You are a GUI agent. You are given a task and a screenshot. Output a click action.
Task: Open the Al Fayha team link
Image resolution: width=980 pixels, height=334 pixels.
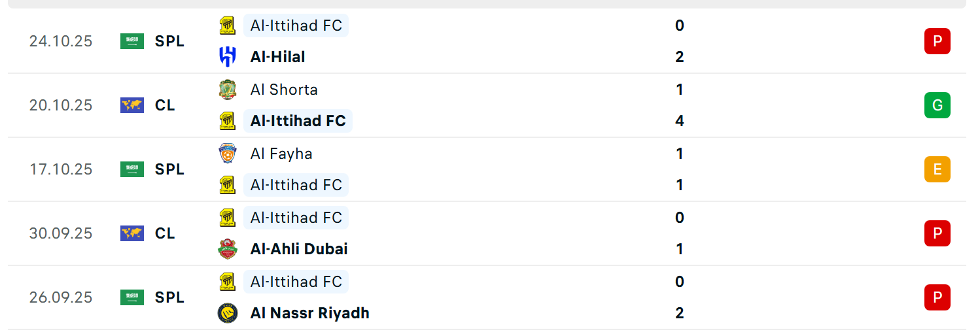coord(281,154)
